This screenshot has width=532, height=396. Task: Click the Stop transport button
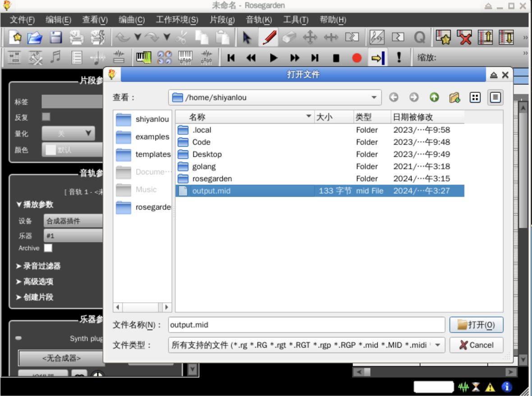point(336,58)
